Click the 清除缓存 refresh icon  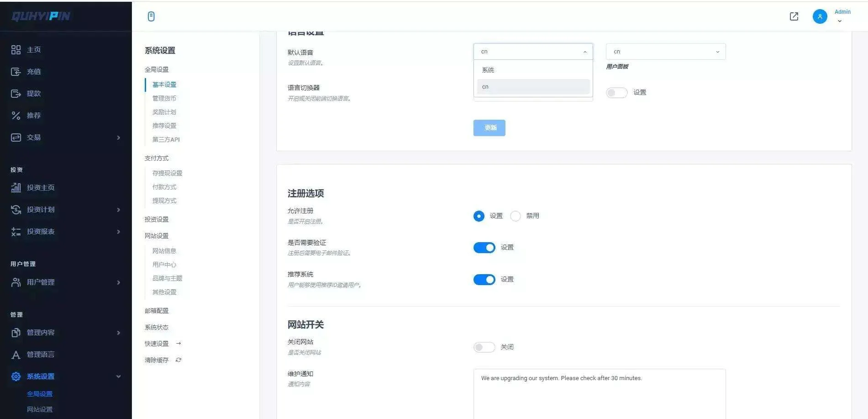pos(179,360)
